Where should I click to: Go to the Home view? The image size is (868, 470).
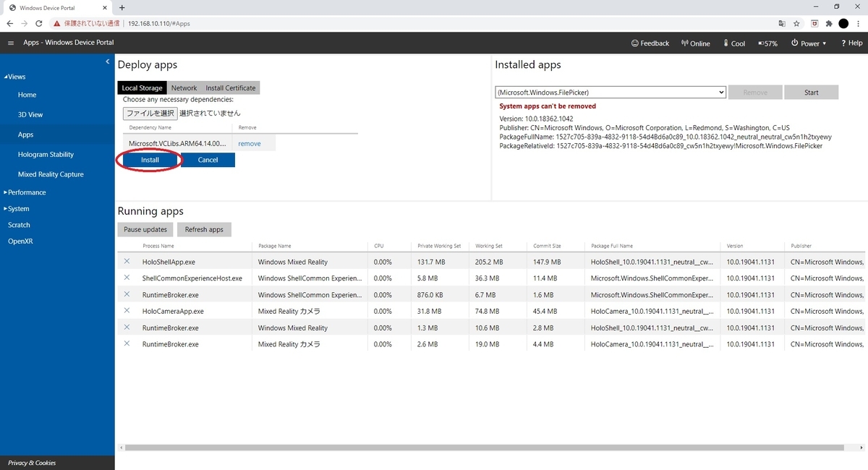[27, 95]
